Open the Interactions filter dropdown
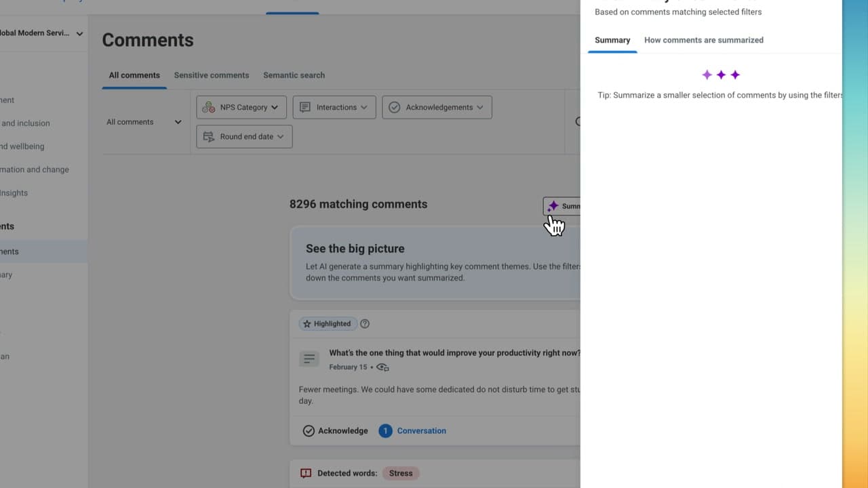 (334, 107)
